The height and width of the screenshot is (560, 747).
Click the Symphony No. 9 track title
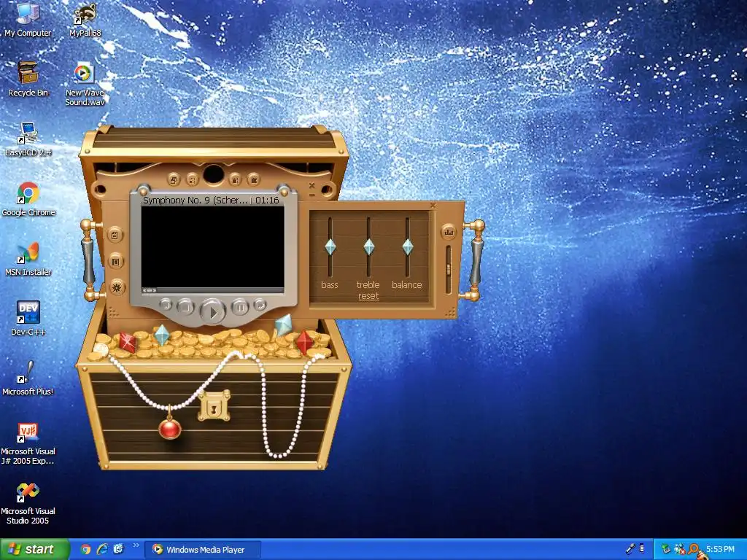coord(195,200)
